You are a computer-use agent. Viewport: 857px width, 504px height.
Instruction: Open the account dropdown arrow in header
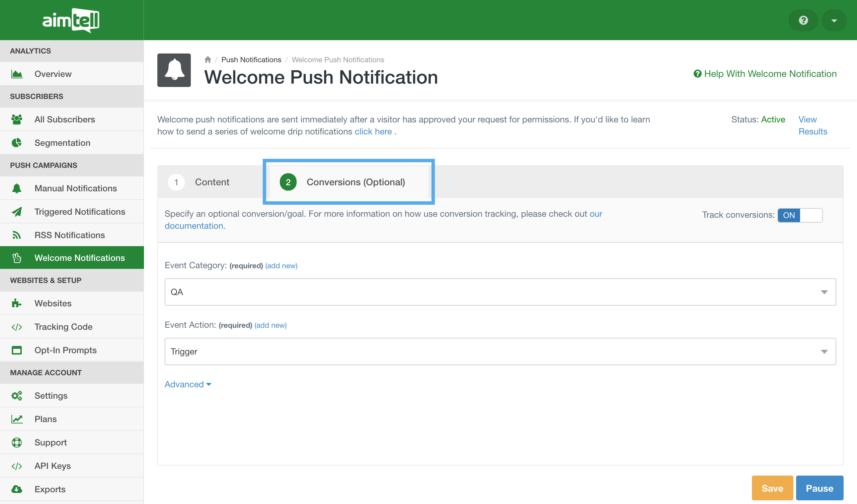[834, 20]
